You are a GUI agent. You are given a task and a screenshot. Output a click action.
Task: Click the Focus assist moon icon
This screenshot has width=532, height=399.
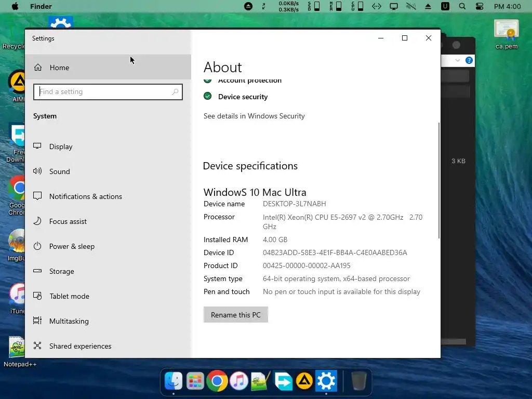(x=37, y=221)
